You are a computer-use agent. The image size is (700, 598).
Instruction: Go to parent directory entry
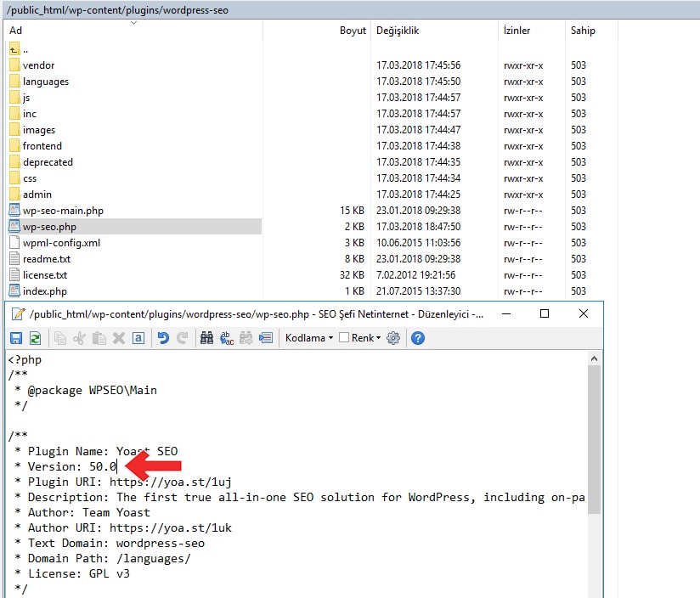pyautogui.click(x=25, y=49)
